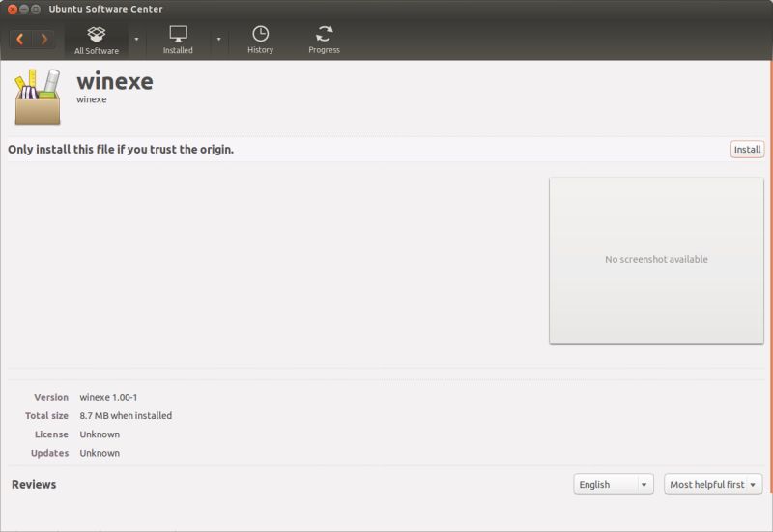Open the Progress view

click(x=324, y=40)
